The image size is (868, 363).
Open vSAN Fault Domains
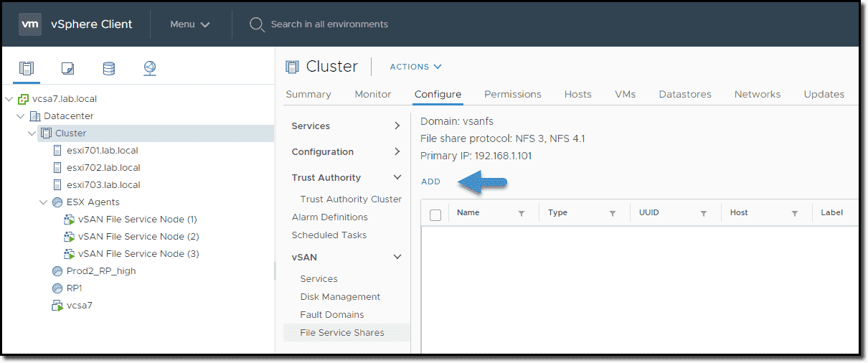[x=332, y=315]
